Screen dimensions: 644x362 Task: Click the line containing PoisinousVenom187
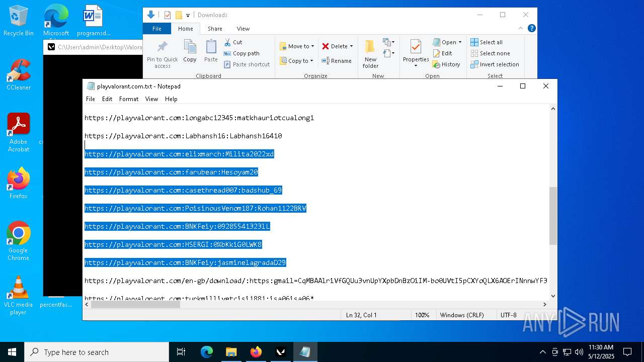pos(195,208)
